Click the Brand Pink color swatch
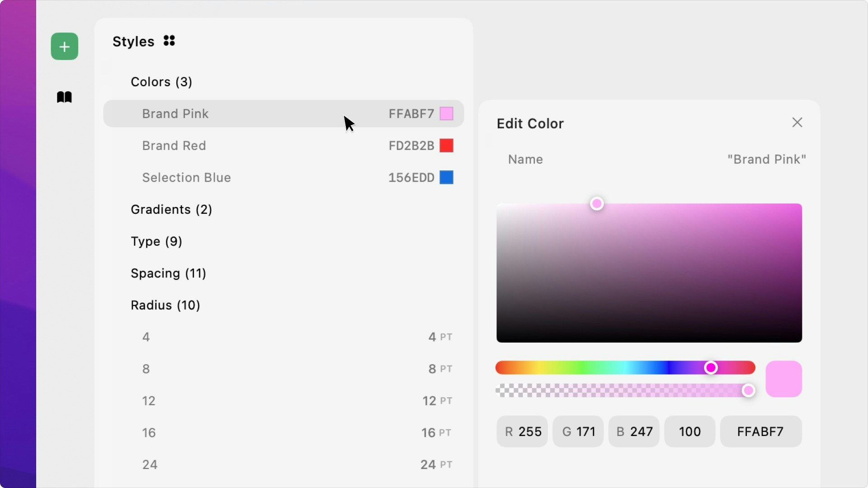 point(446,113)
